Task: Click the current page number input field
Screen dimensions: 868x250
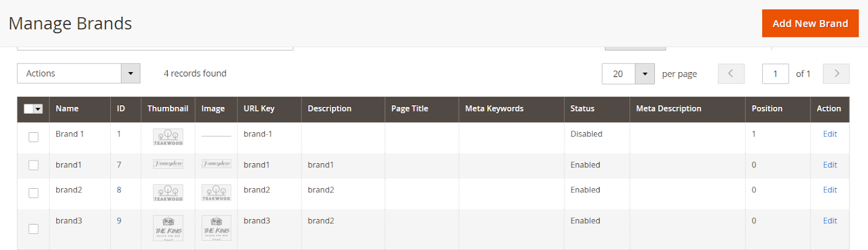Action: point(775,74)
